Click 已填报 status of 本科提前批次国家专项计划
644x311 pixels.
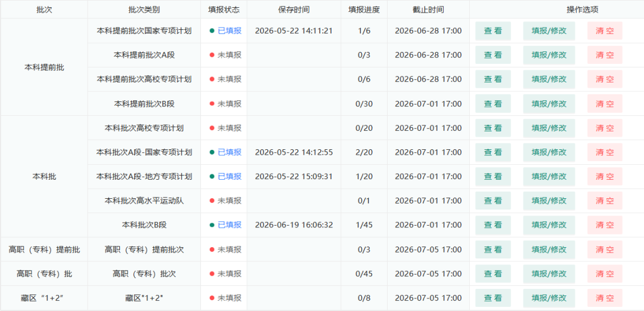tap(229, 31)
